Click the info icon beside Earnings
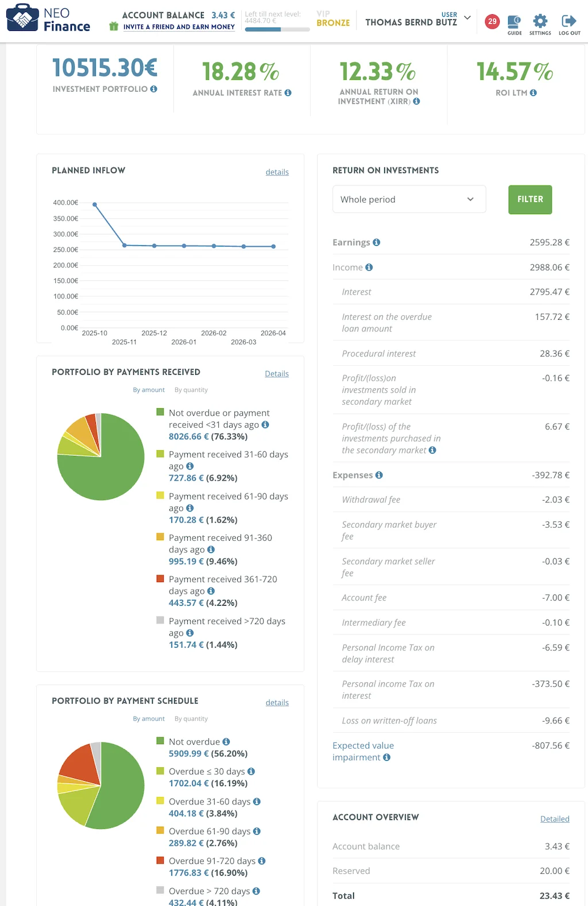Screen dimensions: 588x906 377,242
